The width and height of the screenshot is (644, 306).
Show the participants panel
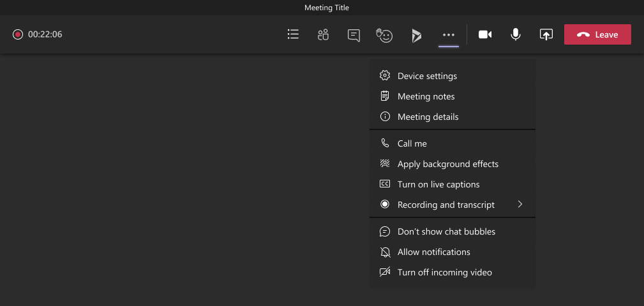[x=323, y=34]
